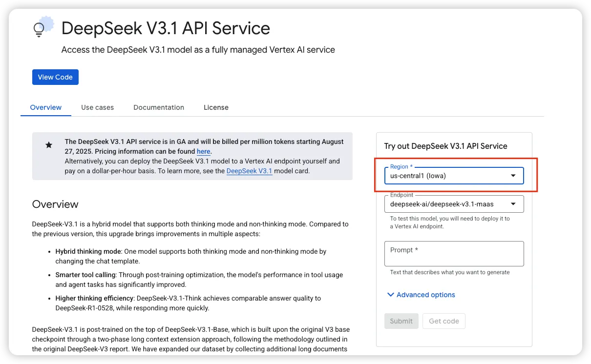Expand Advanced options section
591x364 pixels.
pyautogui.click(x=421, y=295)
